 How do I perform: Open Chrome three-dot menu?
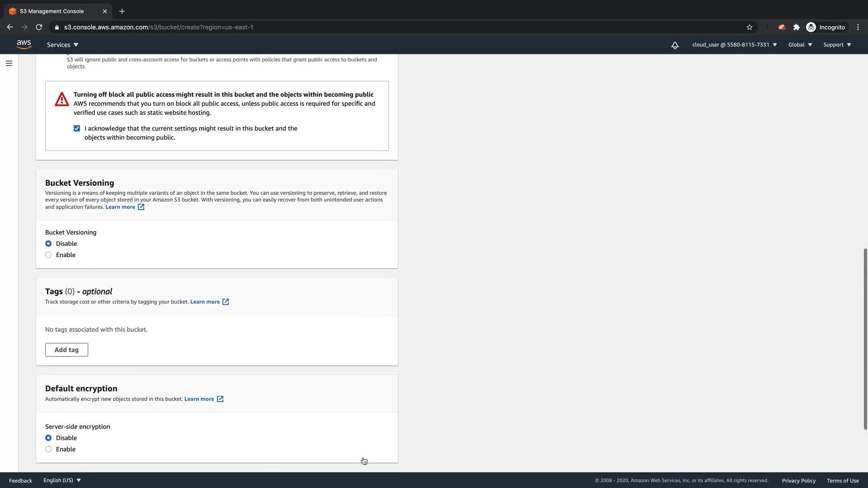pos(858,27)
